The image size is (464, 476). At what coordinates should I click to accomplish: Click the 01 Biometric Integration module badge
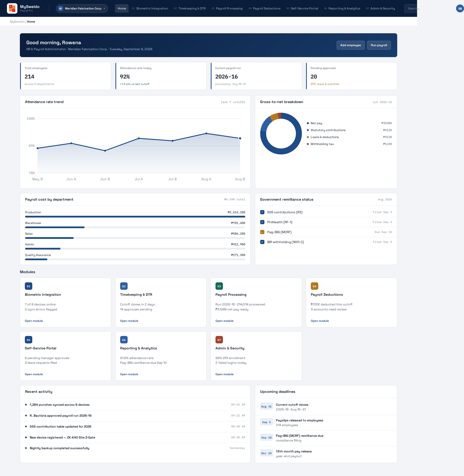point(29,286)
